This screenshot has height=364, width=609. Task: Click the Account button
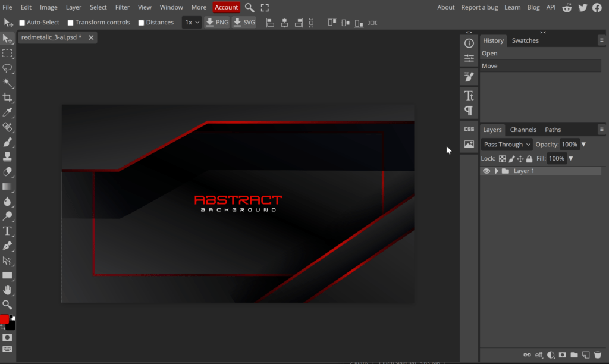click(x=226, y=7)
